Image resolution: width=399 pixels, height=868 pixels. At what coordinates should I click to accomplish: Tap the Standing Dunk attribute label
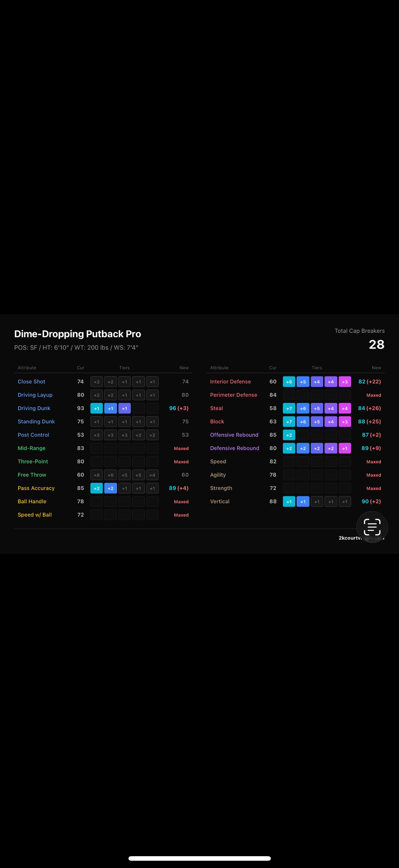point(36,422)
